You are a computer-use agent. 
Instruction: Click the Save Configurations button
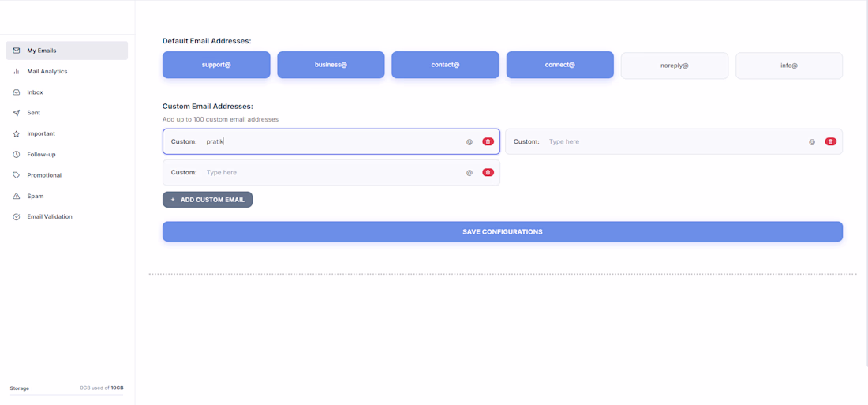point(503,231)
